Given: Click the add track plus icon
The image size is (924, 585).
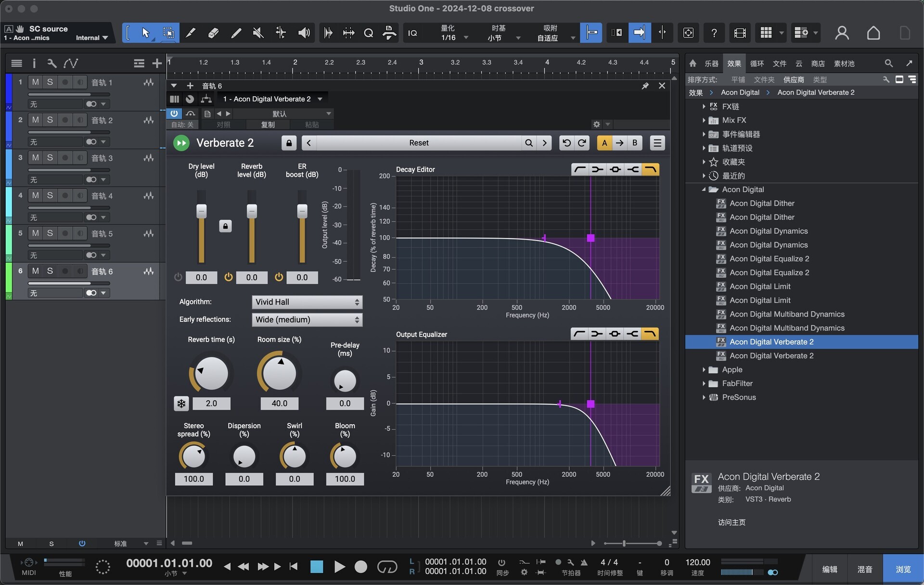Looking at the screenshot, I should tap(157, 63).
